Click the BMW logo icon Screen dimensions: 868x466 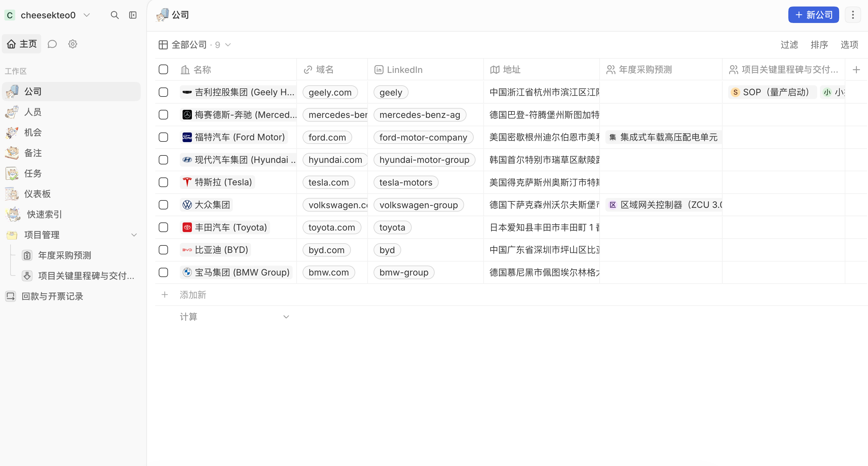pyautogui.click(x=187, y=272)
